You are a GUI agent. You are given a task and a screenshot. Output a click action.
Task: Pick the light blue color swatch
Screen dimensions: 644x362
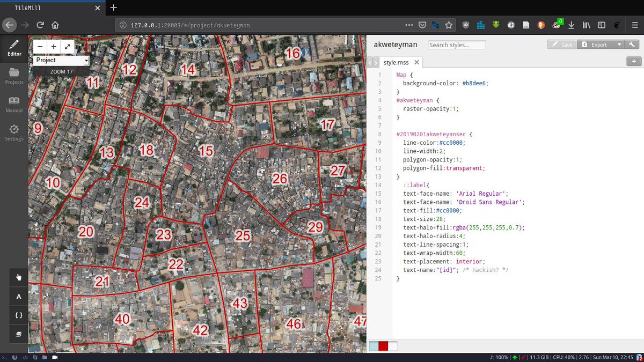click(x=374, y=346)
